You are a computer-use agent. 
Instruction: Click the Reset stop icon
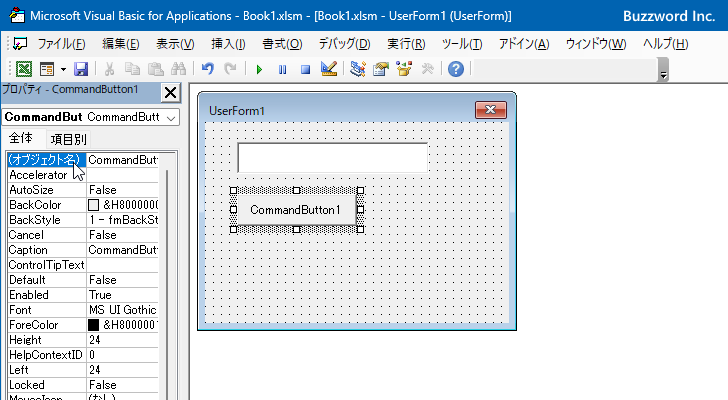pos(305,70)
